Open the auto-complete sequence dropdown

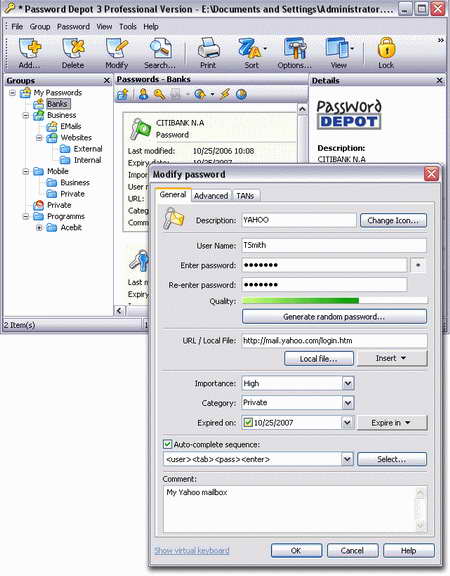[347, 459]
